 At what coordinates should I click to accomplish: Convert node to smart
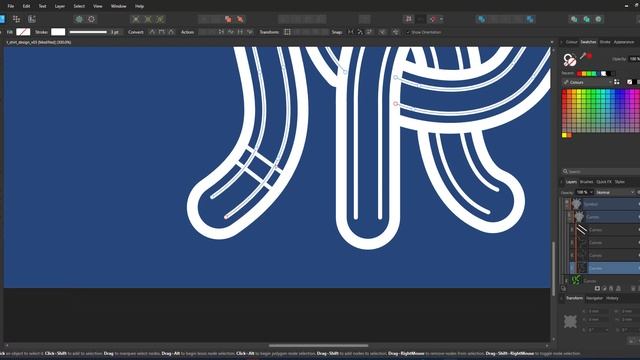(171, 32)
